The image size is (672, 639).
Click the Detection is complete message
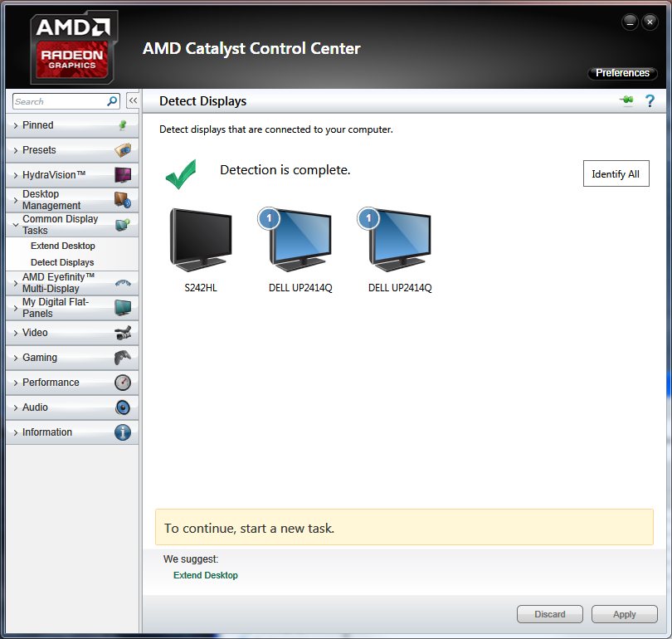point(285,170)
